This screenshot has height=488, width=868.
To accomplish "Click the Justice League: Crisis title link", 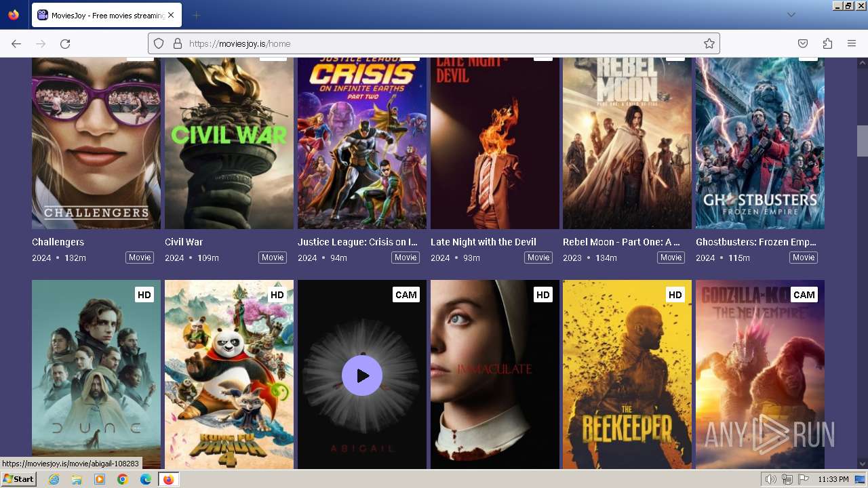I will point(357,242).
